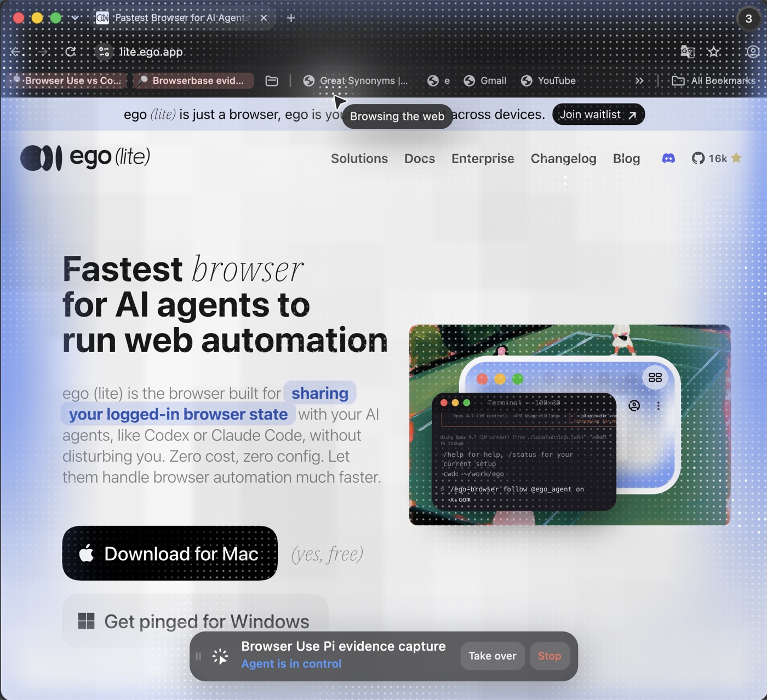The height and width of the screenshot is (700, 767).
Task: Expand the tab search chevron dropdown
Action: (x=75, y=18)
